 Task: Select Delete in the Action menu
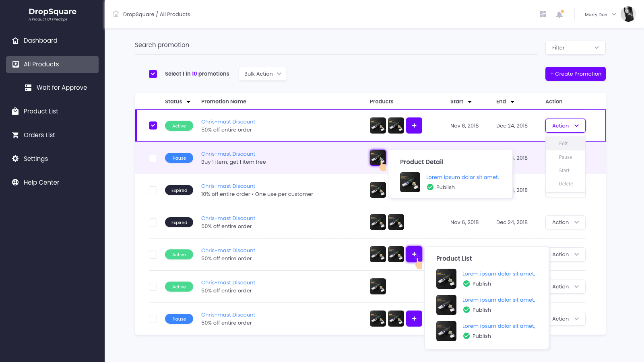click(566, 184)
